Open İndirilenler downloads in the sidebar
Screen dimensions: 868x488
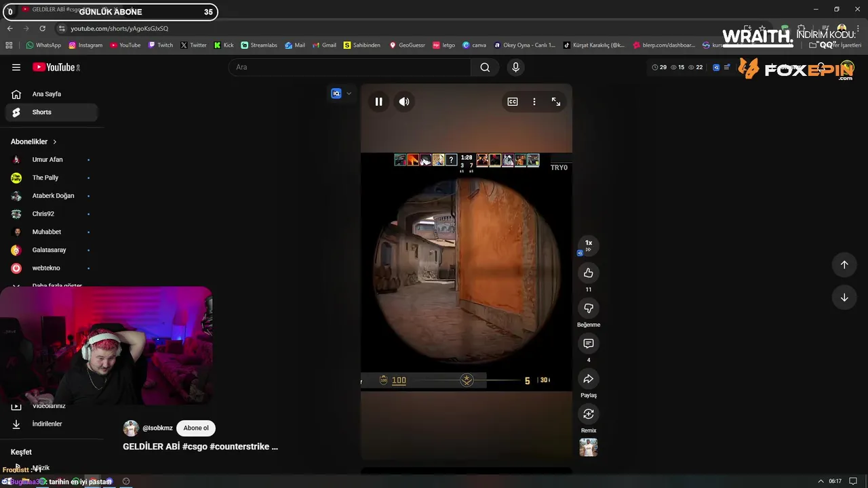click(52, 424)
